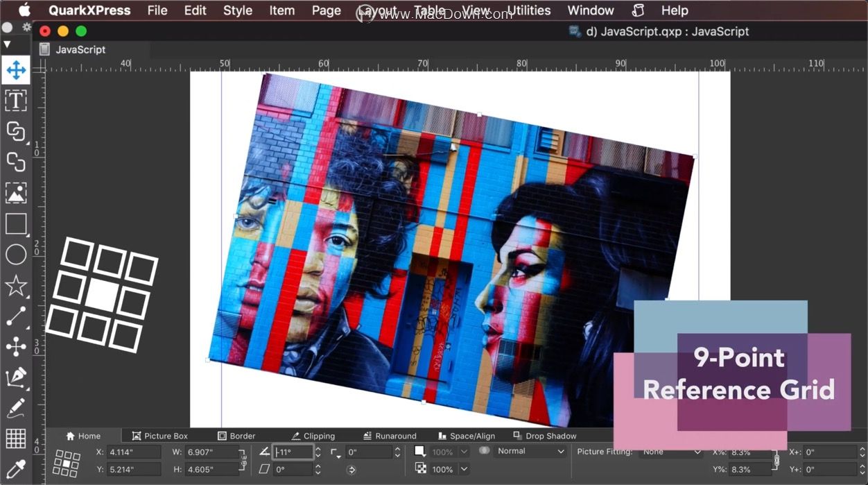Screen dimensions: 868x485
Task: Toggle the X% and Y% scale chain link
Action: click(x=777, y=460)
